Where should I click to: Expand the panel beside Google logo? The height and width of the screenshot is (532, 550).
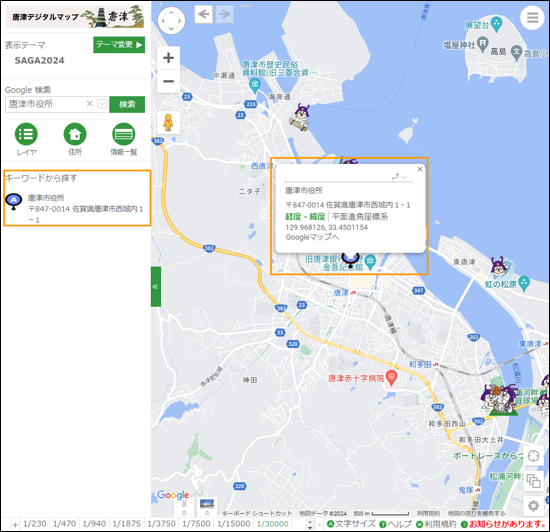184,508
